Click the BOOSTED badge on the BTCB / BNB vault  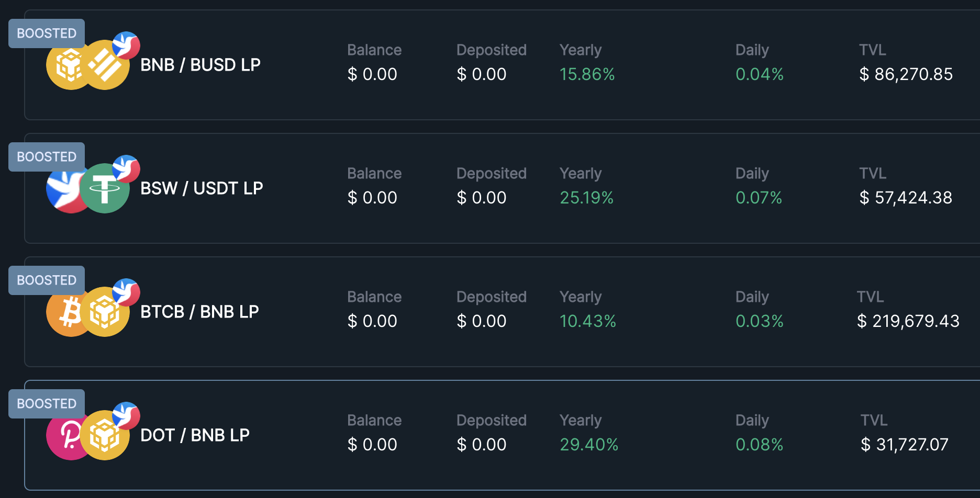pos(47,280)
